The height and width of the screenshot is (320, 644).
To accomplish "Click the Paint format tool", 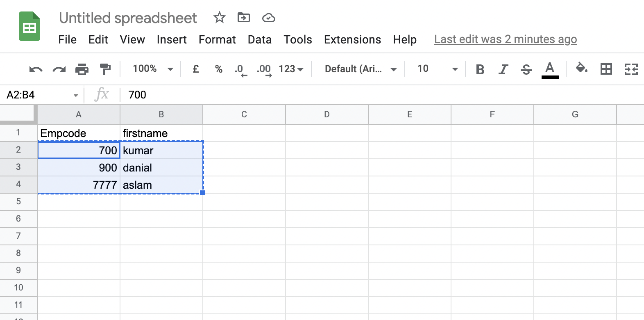I will point(105,69).
